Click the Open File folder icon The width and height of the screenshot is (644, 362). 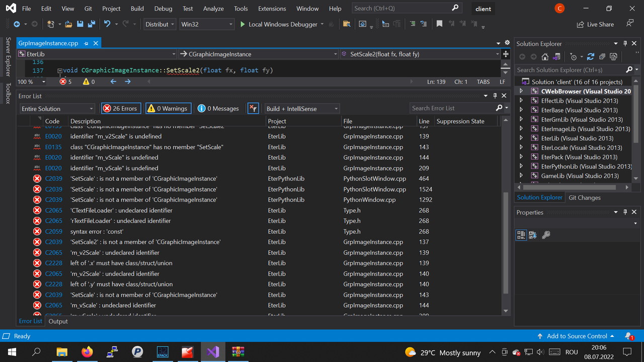point(67,24)
